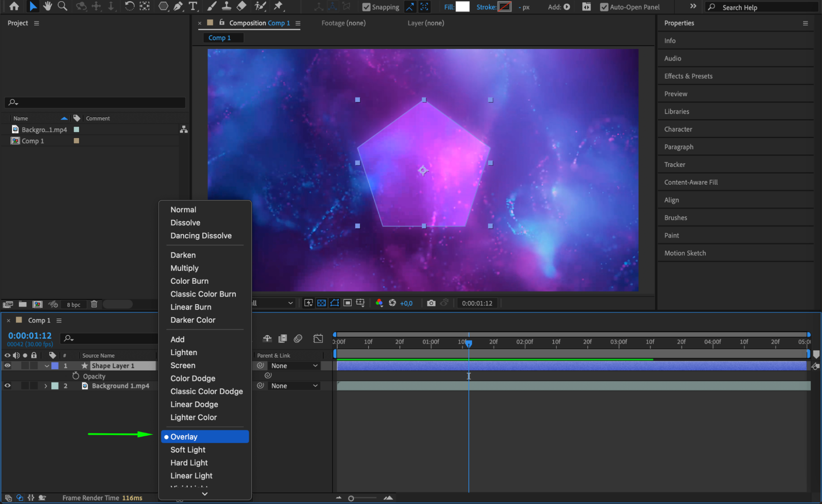Choose Soft Light blending mode
822x504 pixels.
pyautogui.click(x=188, y=450)
